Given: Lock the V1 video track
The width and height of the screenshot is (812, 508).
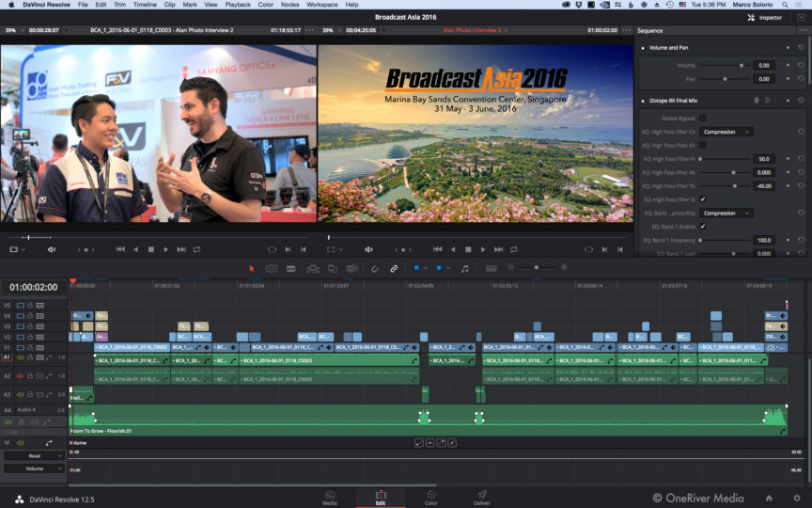Looking at the screenshot, I should (x=30, y=347).
